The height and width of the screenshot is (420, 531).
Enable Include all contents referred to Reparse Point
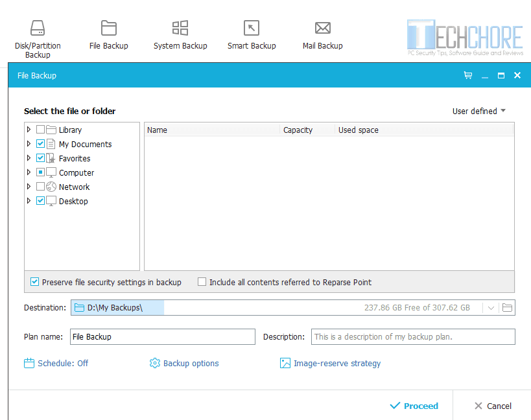tap(202, 282)
